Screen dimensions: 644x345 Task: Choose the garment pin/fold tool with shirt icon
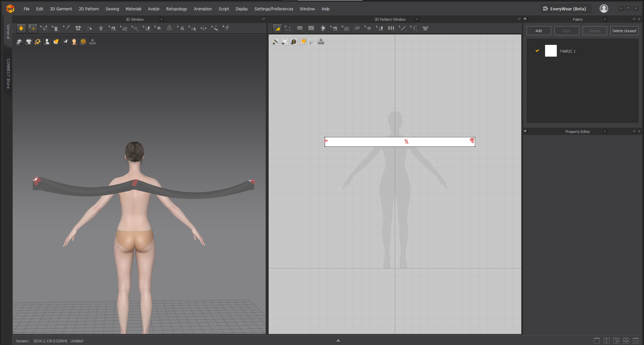click(x=55, y=28)
